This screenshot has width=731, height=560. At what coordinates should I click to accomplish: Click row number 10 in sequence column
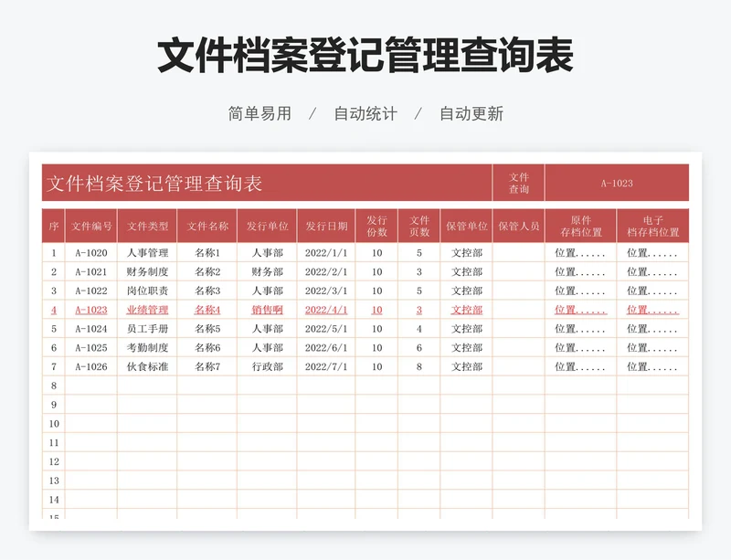tap(54, 424)
